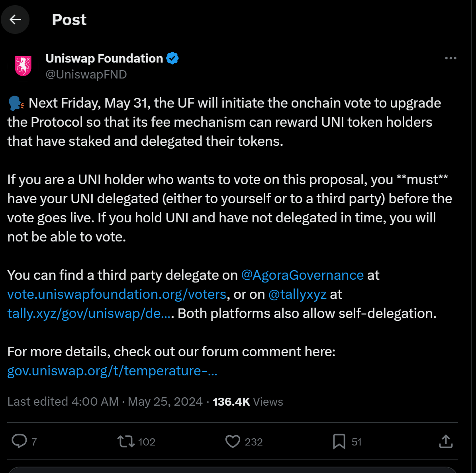Viewport: 476px width, 473px height.
Task: Open the three-dot more options menu
Action: [x=451, y=58]
